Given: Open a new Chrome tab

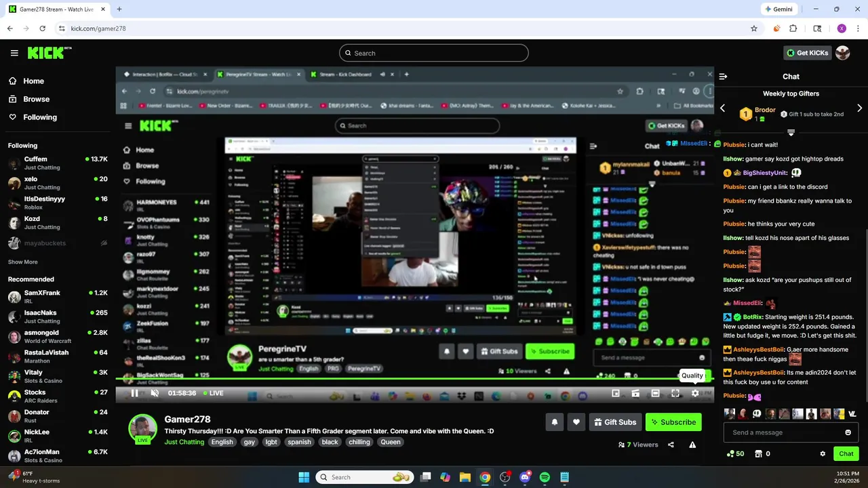Looking at the screenshot, I should (x=119, y=9).
